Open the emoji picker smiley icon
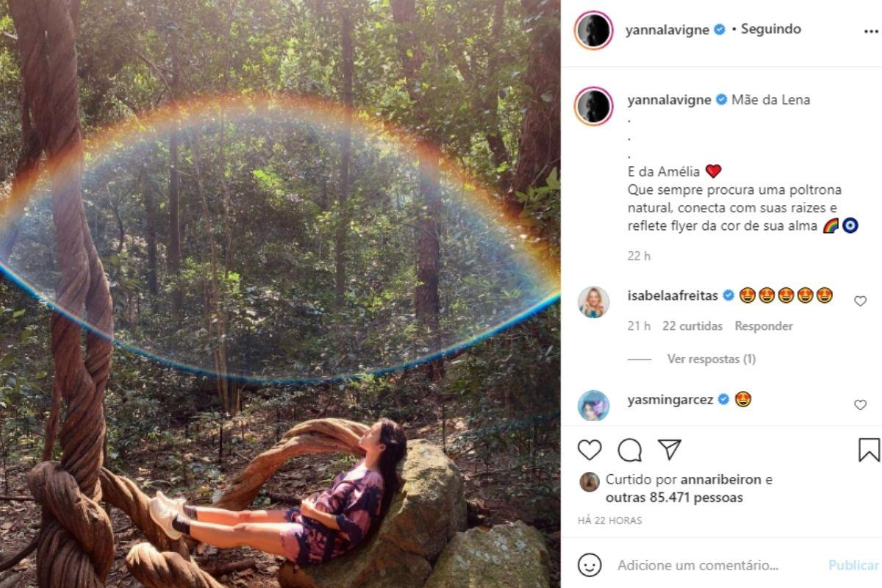 point(589,565)
